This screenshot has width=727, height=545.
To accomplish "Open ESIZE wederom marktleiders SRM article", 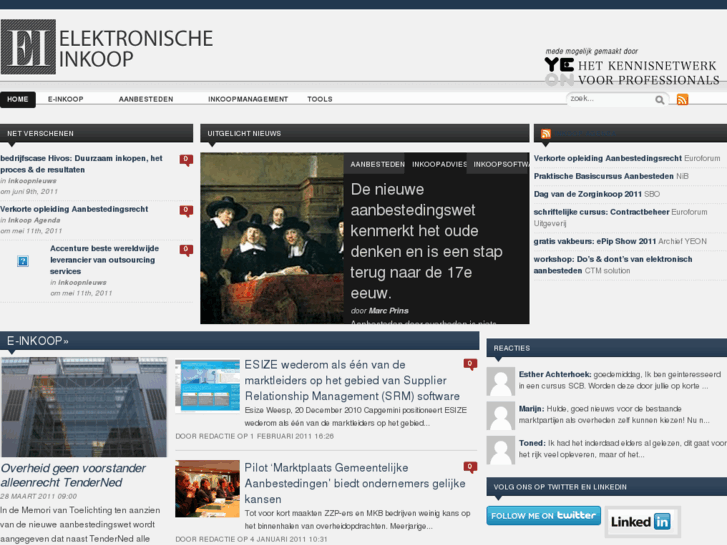I will 352,380.
